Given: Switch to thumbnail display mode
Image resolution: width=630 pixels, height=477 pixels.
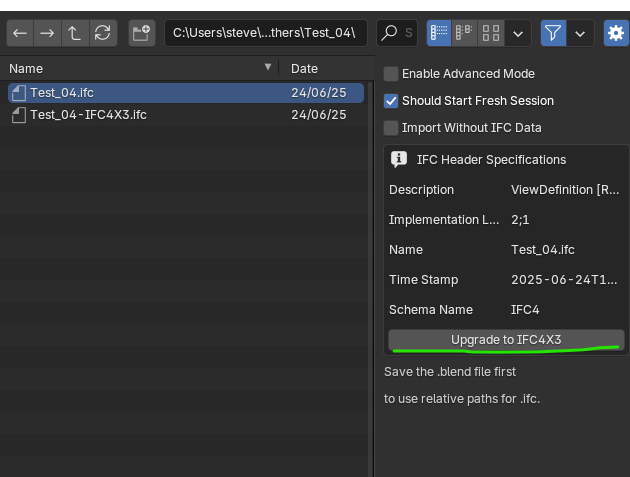Looking at the screenshot, I should pos(491,33).
